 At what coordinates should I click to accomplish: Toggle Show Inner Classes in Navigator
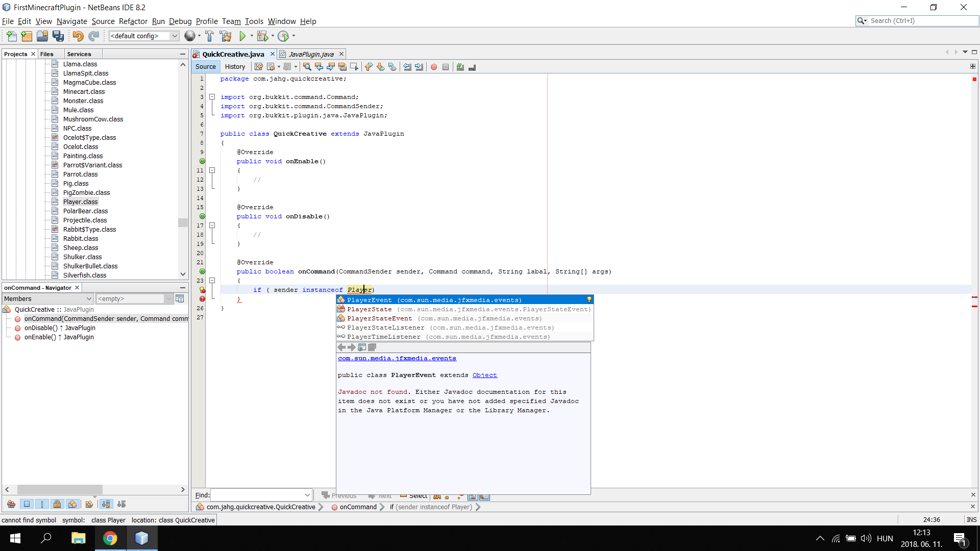pos(72,504)
